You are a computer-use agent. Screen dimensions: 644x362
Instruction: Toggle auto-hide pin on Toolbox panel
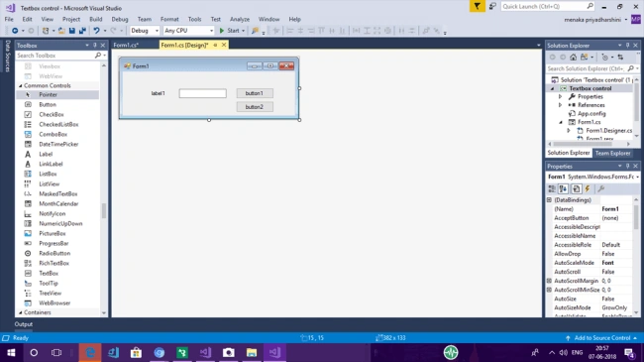point(95,46)
